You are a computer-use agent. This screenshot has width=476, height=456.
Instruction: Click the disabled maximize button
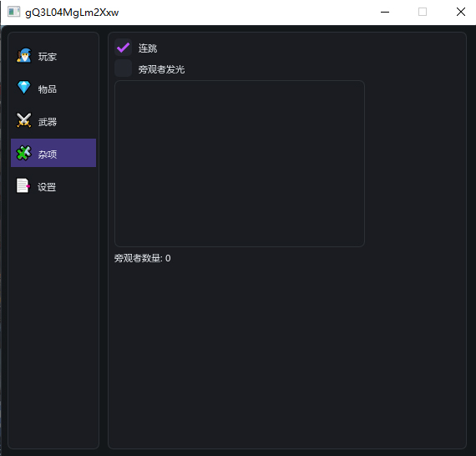[x=423, y=13]
